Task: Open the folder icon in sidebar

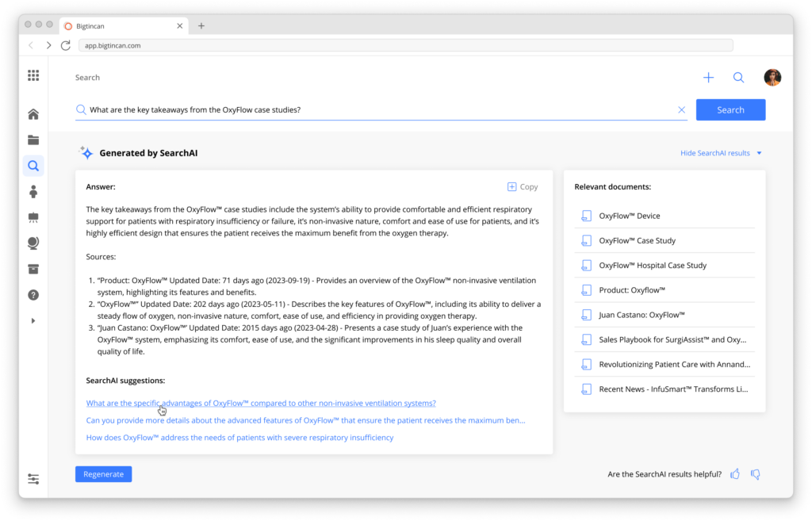Action: click(x=33, y=140)
